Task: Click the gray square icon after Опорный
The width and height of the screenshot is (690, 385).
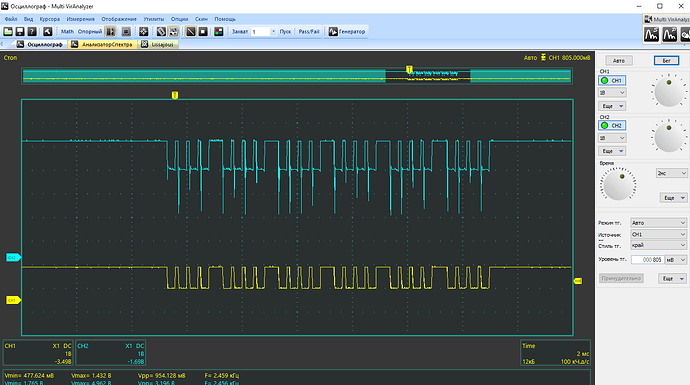Action: (126, 32)
